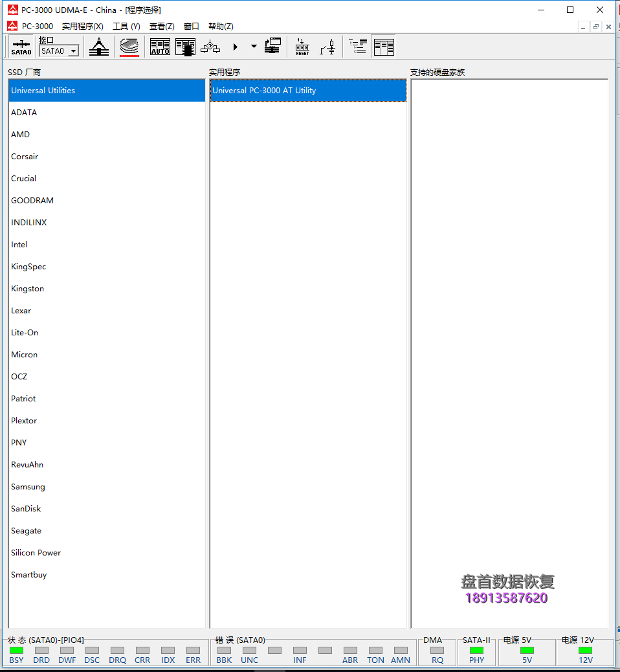Select KingSpec vendor

[x=107, y=267]
